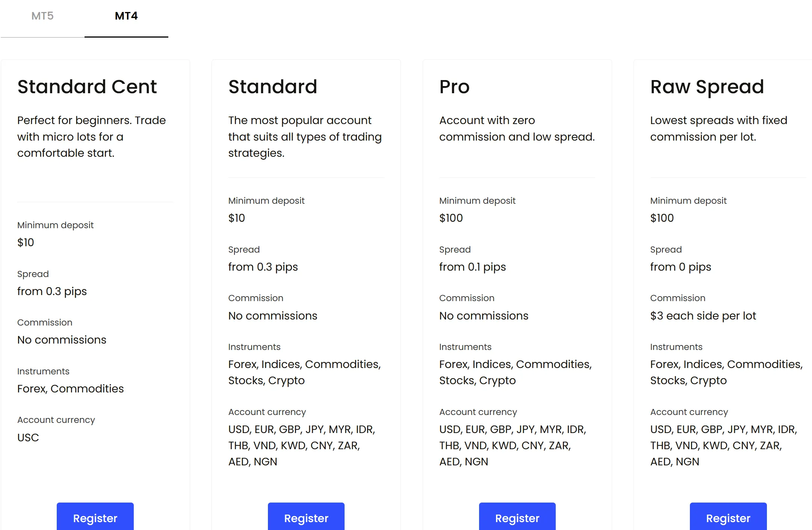
Task: Click the Pro account's $100 minimum deposit
Action: [x=451, y=218]
